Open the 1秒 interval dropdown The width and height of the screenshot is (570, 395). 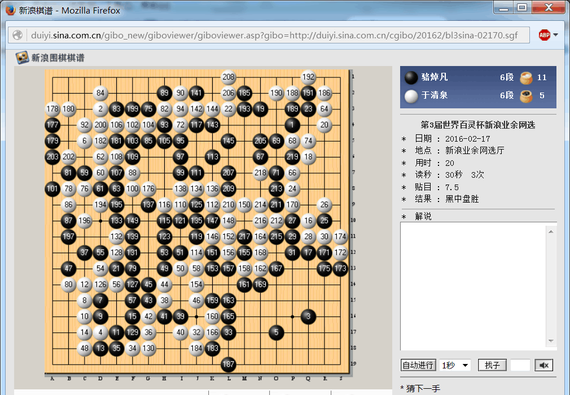point(455,365)
